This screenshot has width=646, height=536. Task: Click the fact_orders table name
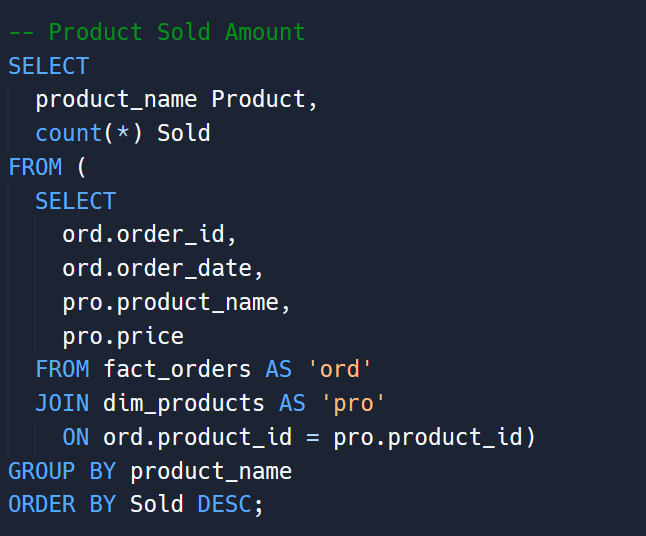(x=177, y=370)
